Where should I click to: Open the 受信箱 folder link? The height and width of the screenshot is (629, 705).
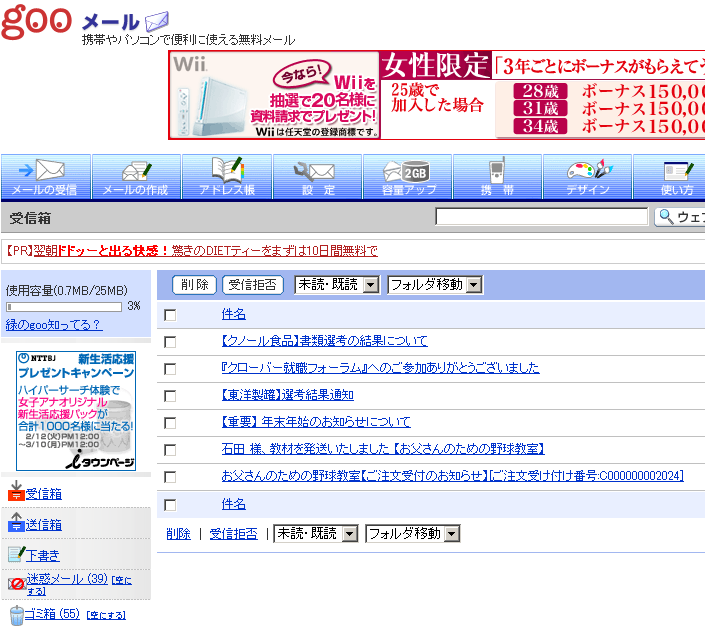coord(43,494)
